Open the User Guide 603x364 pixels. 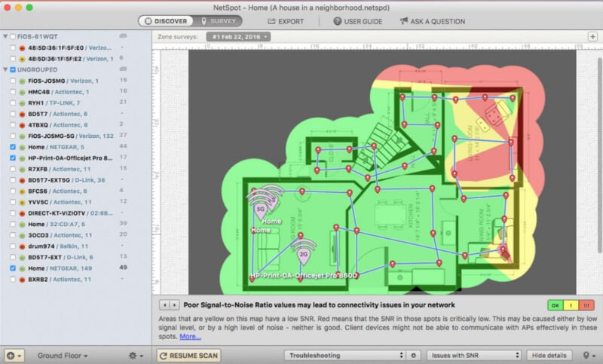click(357, 22)
